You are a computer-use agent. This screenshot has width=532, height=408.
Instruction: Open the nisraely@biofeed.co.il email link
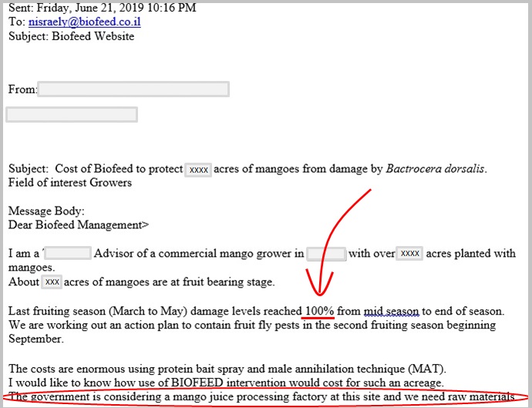[x=84, y=22]
